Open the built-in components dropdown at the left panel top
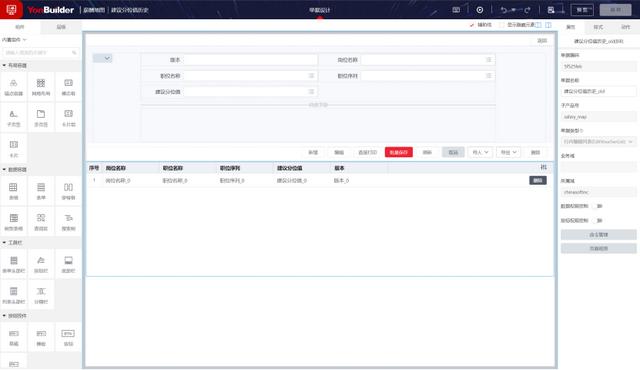The height and width of the screenshot is (370, 640). pos(14,40)
